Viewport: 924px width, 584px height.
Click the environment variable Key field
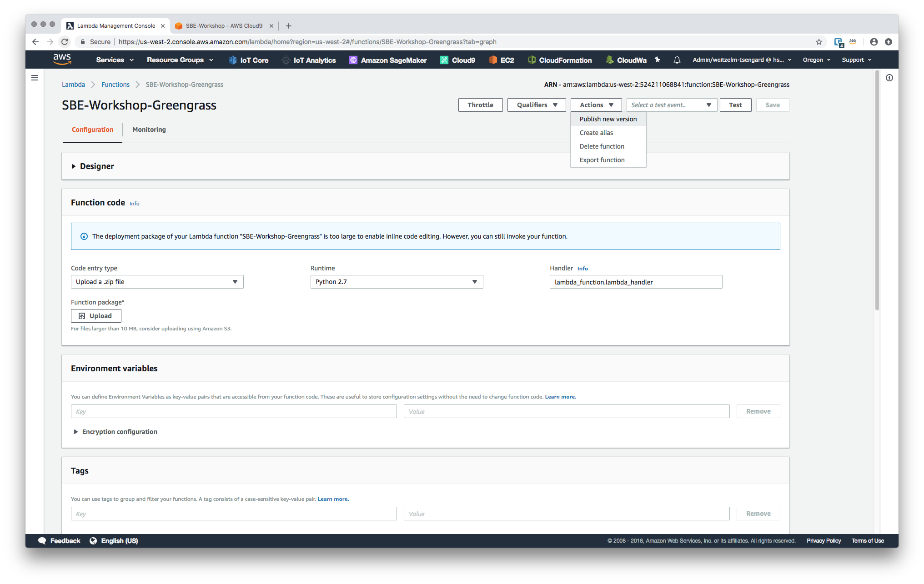pyautogui.click(x=234, y=411)
